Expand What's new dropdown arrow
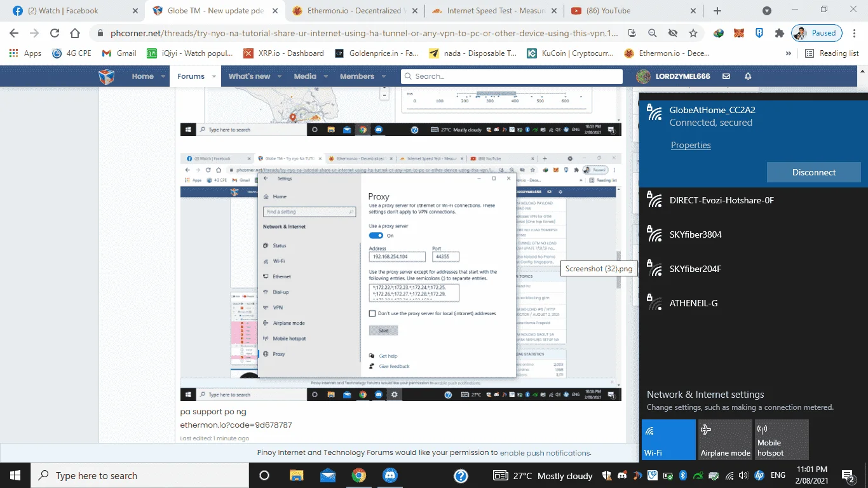The width and height of the screenshot is (868, 488). tap(280, 76)
